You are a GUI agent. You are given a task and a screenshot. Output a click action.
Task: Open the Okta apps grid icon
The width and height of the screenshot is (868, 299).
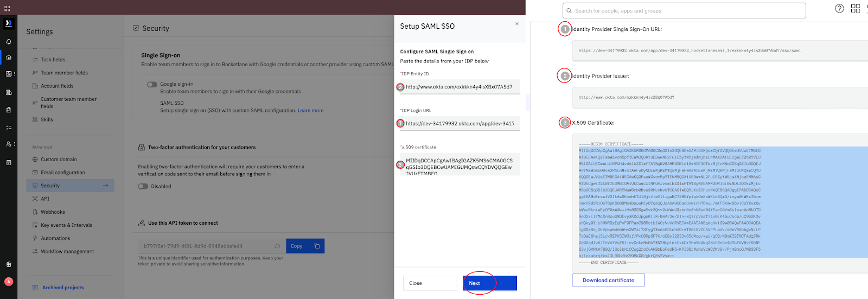(856, 8)
